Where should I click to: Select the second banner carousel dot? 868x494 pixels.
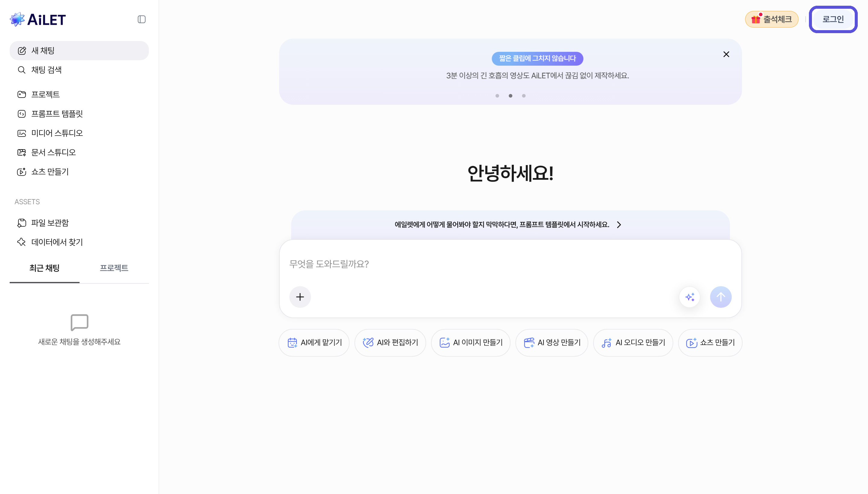click(x=510, y=96)
